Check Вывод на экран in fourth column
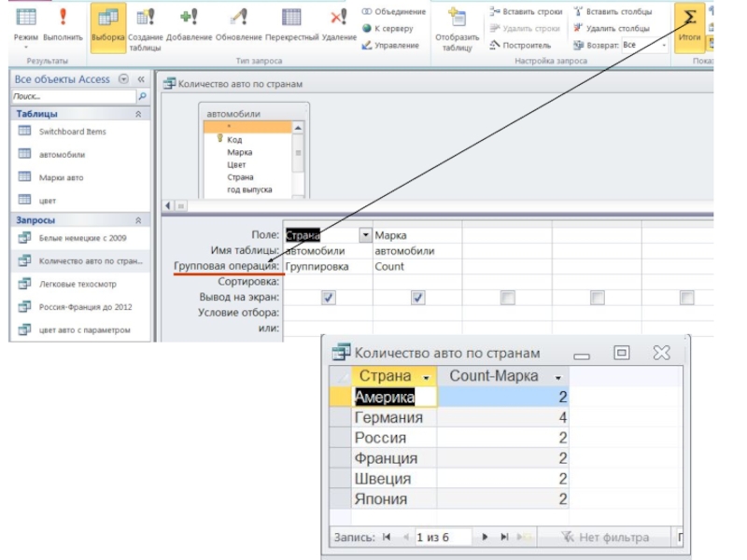The image size is (747, 560). tap(597, 298)
